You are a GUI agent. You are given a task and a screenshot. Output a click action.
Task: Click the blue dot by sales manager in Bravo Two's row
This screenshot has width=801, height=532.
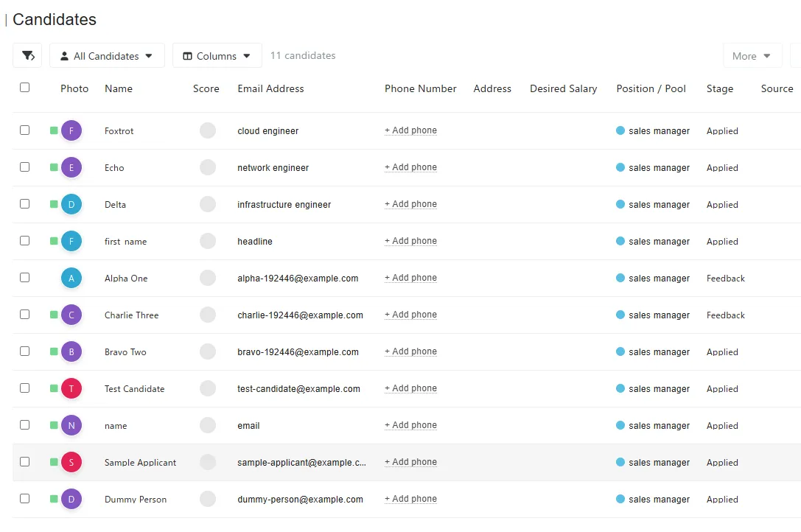[620, 351]
